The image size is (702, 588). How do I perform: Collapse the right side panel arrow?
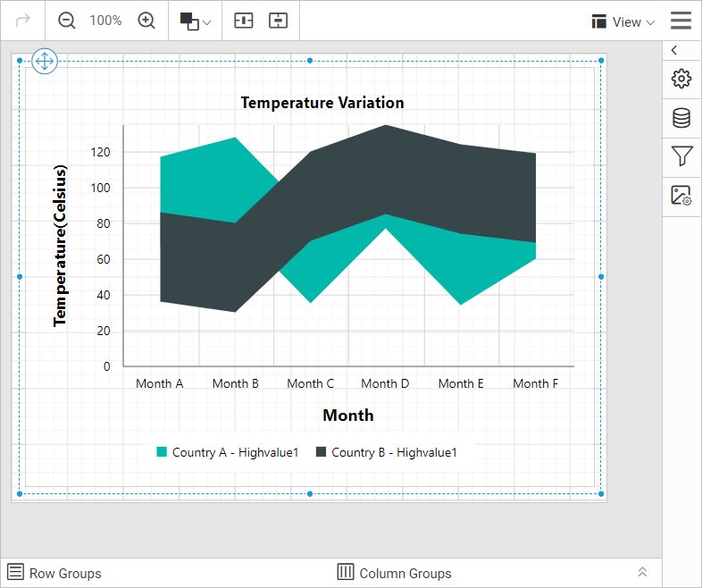tap(674, 50)
